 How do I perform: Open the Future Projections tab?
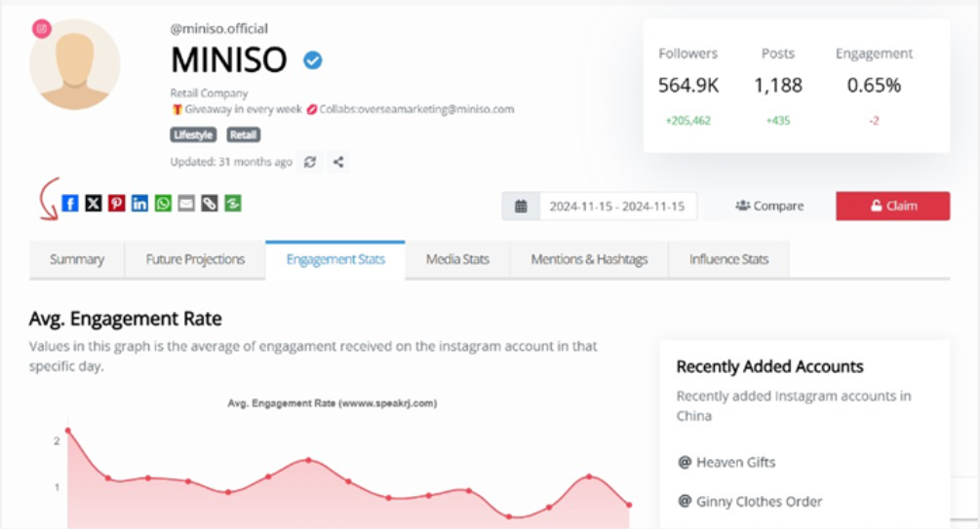[195, 259]
